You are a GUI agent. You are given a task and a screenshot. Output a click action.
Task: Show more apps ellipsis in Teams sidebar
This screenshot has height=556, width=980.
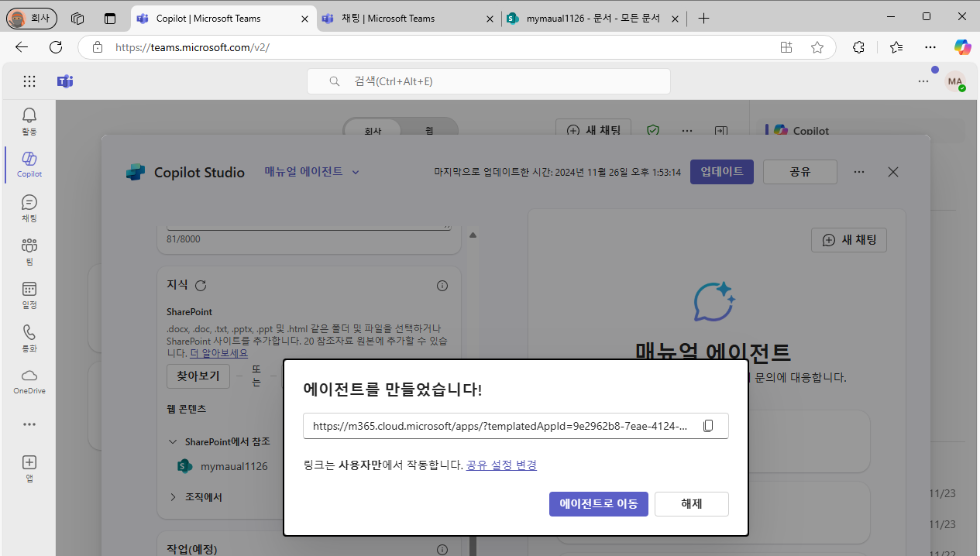click(x=29, y=424)
